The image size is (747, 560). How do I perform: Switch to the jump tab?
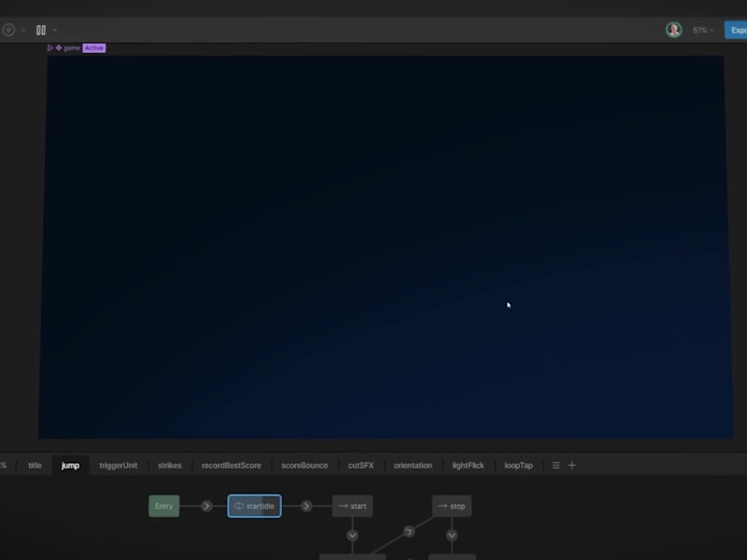tap(70, 465)
